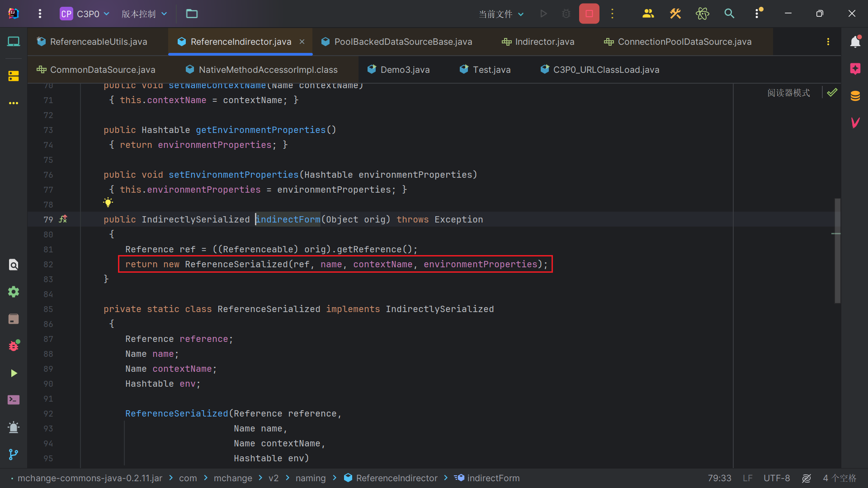The height and width of the screenshot is (488, 868).
Task: Open the red V plugin icon in right sidebar
Action: pos(855,123)
